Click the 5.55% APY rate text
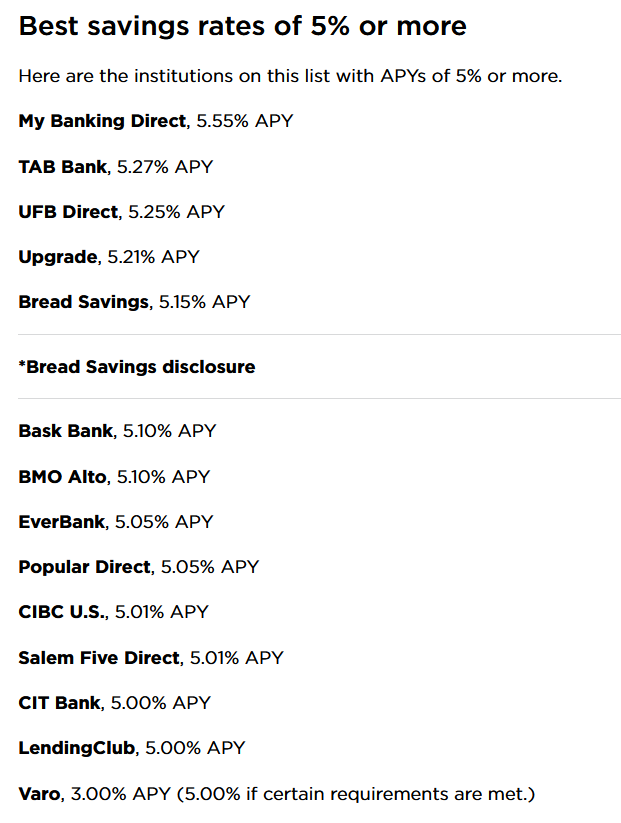621x823 pixels. [245, 121]
